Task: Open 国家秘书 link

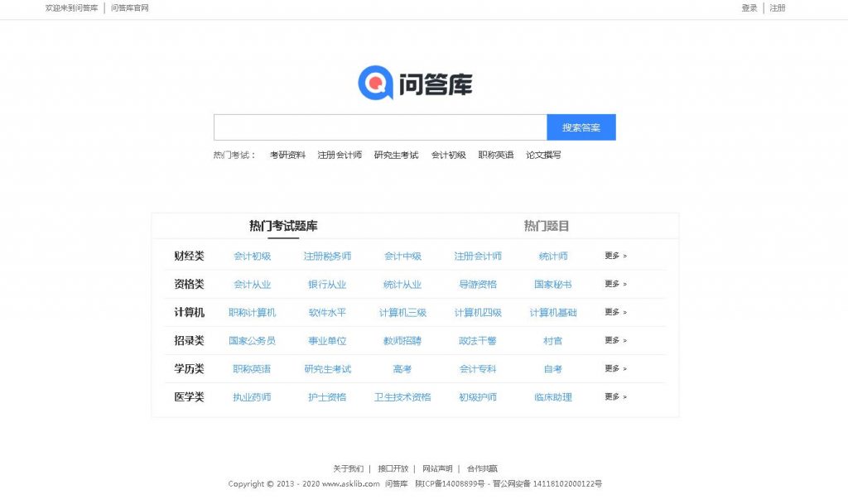Action: (x=552, y=284)
